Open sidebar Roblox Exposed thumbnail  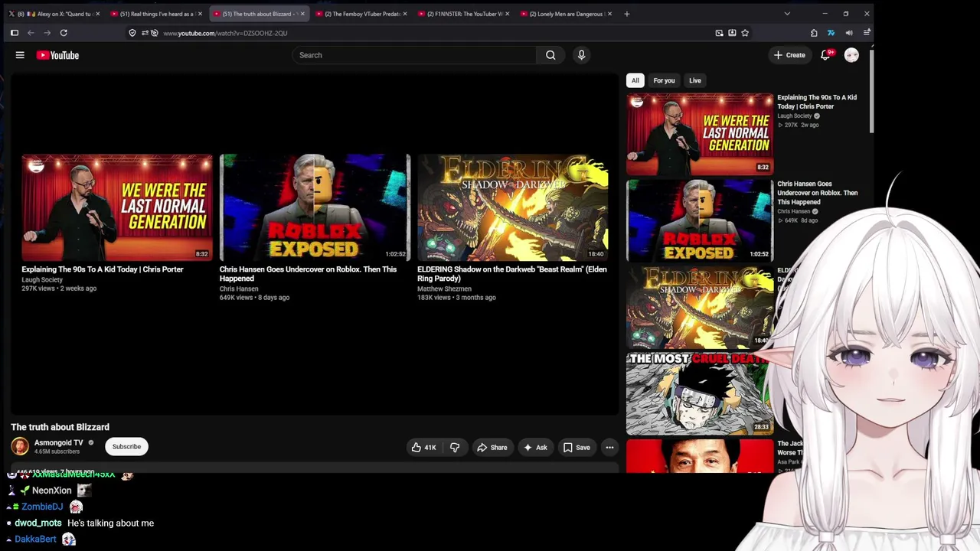700,221
